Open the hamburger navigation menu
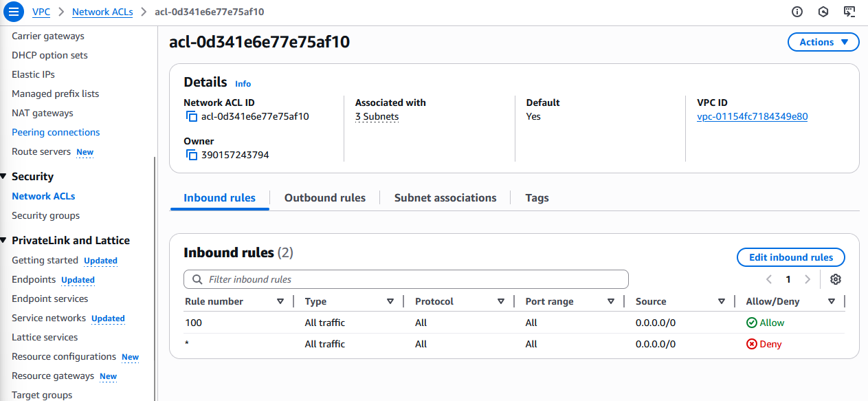The width and height of the screenshot is (868, 401). coord(14,12)
